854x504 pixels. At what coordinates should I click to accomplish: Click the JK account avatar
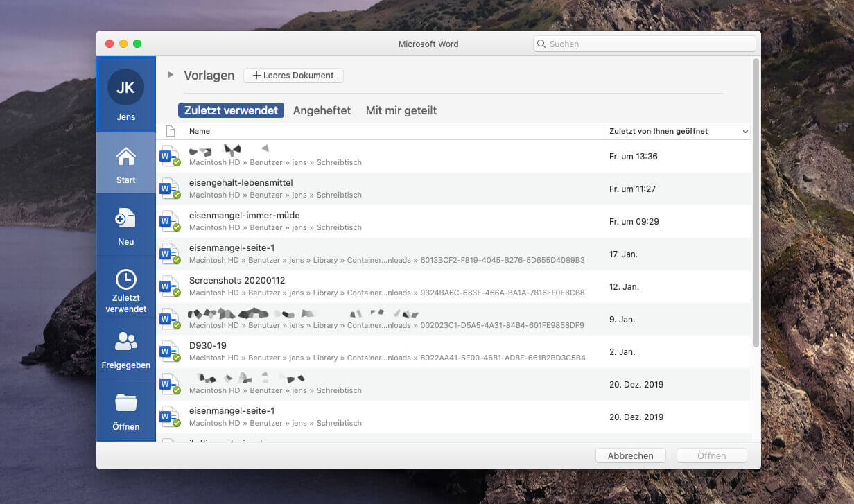(125, 87)
